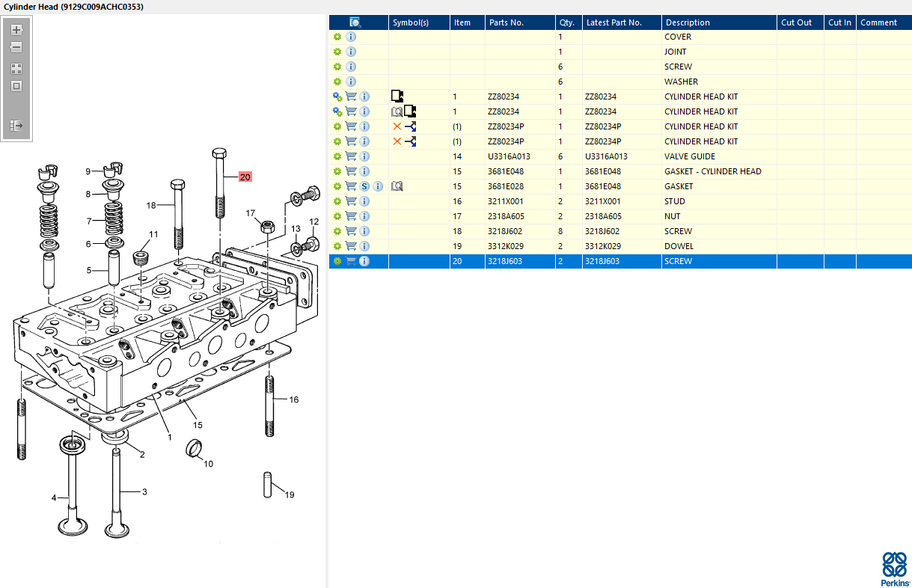The width and height of the screenshot is (912, 588).
Task: Click the single-square fit view icon
Action: [16, 86]
